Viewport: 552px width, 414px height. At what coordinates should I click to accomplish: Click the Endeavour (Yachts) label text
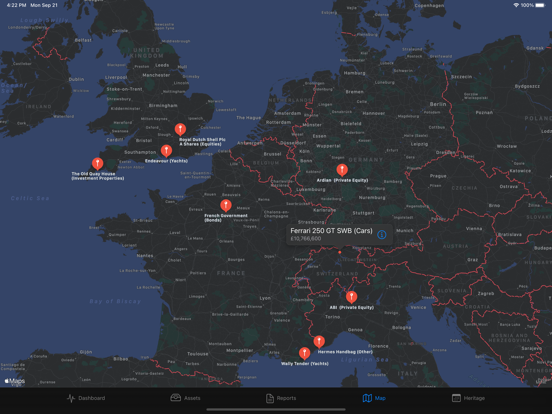(166, 161)
